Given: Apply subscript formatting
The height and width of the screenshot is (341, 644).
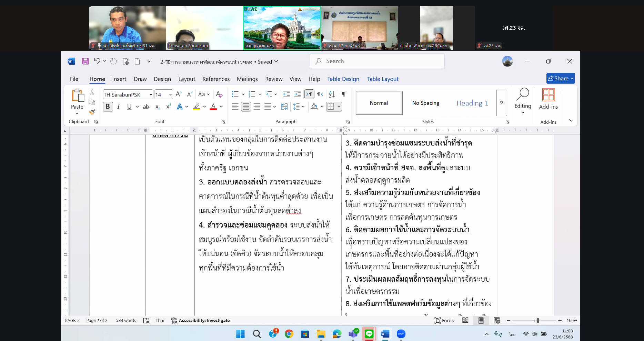Looking at the screenshot, I should point(158,107).
